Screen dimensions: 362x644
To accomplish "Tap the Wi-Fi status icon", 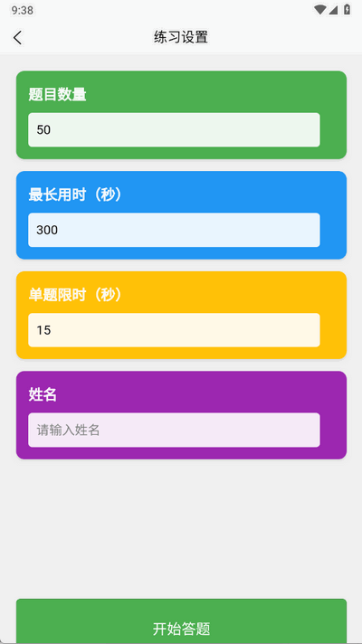I will coord(319,9).
